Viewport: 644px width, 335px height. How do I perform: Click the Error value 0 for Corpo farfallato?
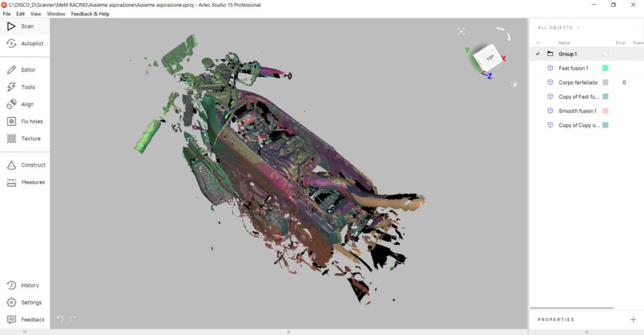click(x=624, y=82)
